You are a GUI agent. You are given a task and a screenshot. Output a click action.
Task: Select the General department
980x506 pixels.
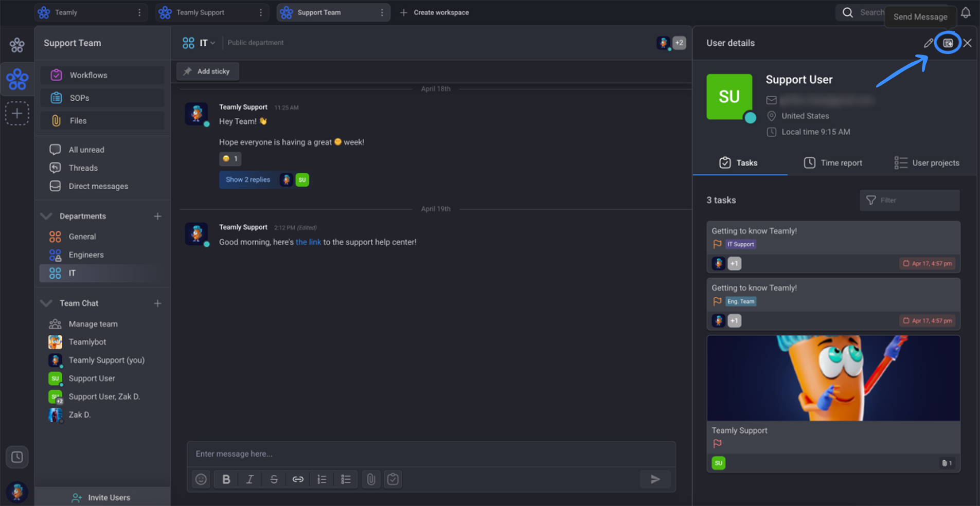point(82,237)
